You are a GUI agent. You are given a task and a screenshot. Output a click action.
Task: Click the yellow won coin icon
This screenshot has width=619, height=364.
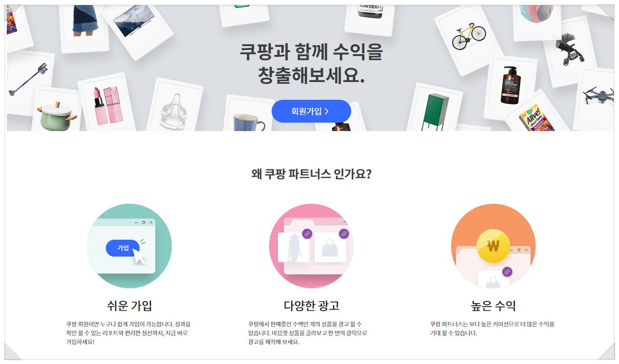[x=493, y=246]
